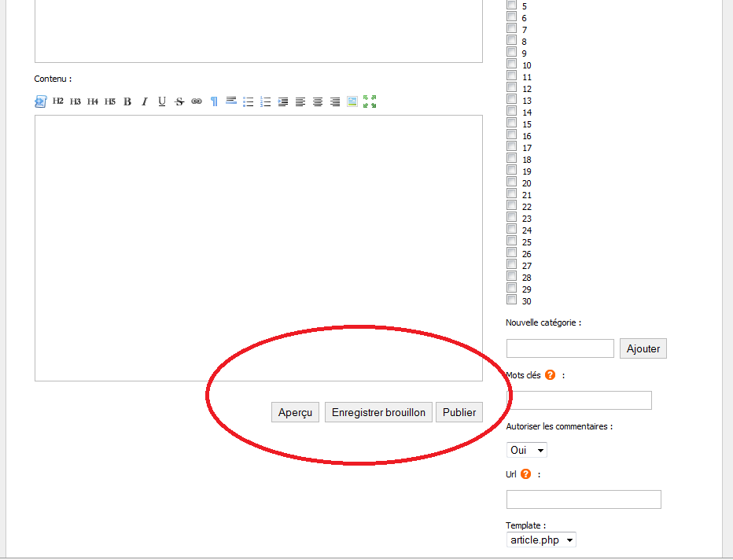Toggle bold text formatting
The image size is (733, 560).
[x=127, y=101]
